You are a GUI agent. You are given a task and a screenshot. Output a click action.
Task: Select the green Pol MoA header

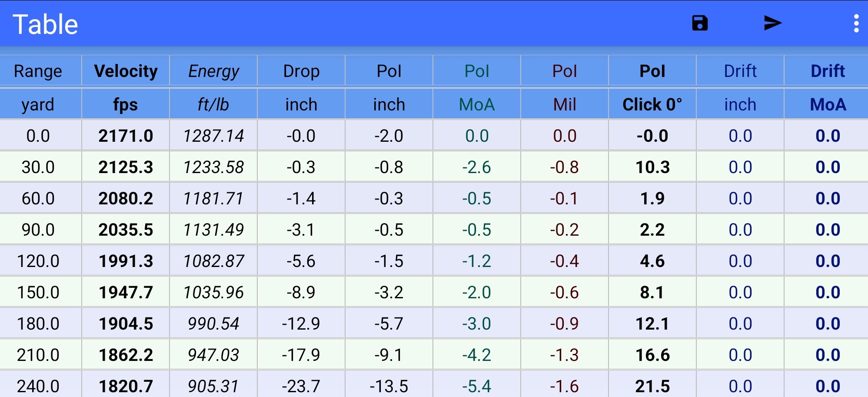pos(477,71)
